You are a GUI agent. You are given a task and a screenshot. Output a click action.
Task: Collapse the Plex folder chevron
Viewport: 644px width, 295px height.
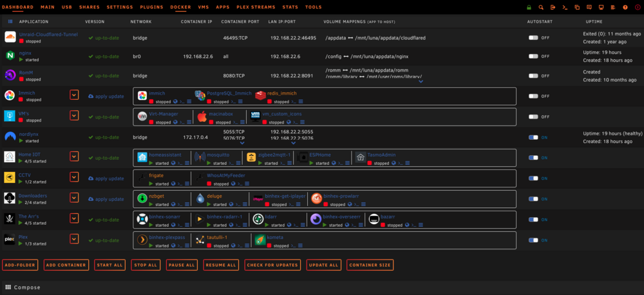pyautogui.click(x=74, y=239)
